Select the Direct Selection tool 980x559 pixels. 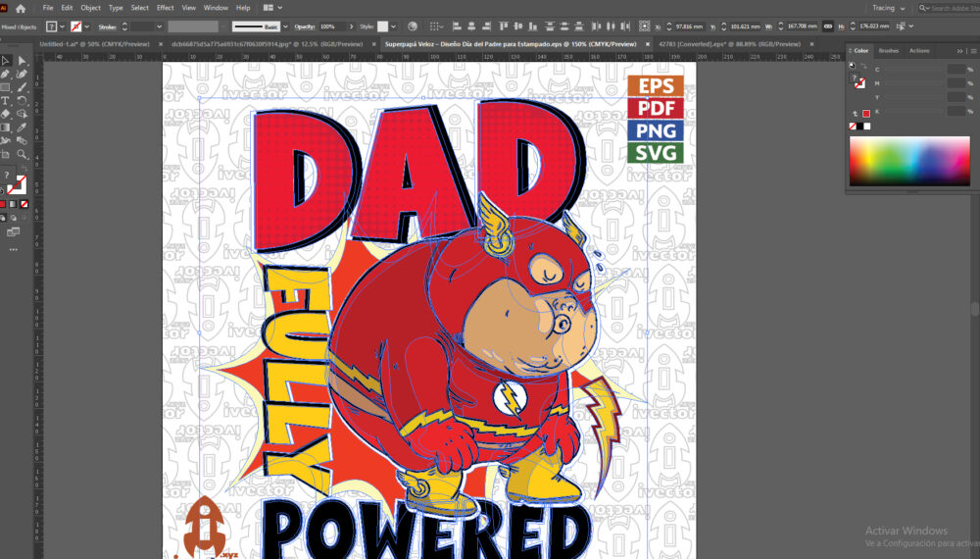(x=22, y=61)
